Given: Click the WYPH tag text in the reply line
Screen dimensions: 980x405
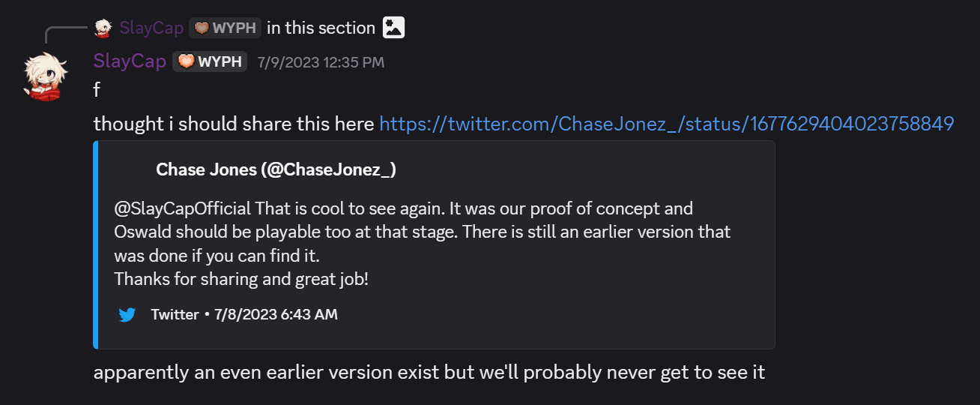Looking at the screenshot, I should click(234, 28).
